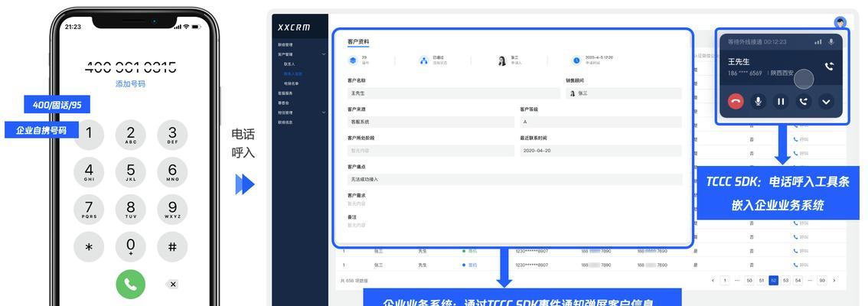Viewport: 868px width, 306px height.
Task: Go to previous page arrow in pagination
Action: pyautogui.click(x=713, y=281)
